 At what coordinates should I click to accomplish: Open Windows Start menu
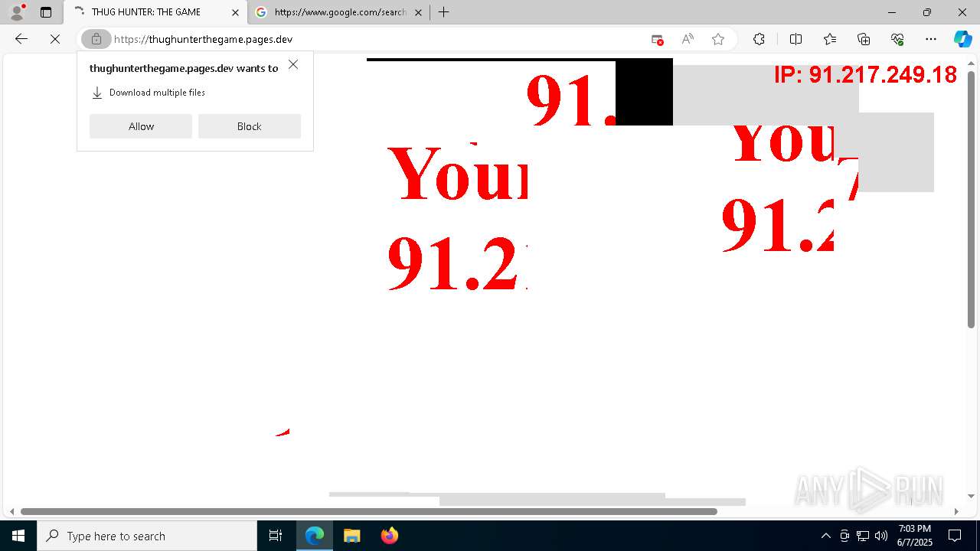[18, 536]
